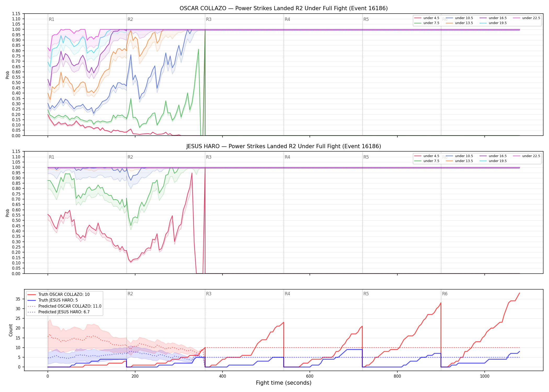549x392 pixels.
Task: Click R2 round marker in Jesus Haro chart
Action: point(130,157)
